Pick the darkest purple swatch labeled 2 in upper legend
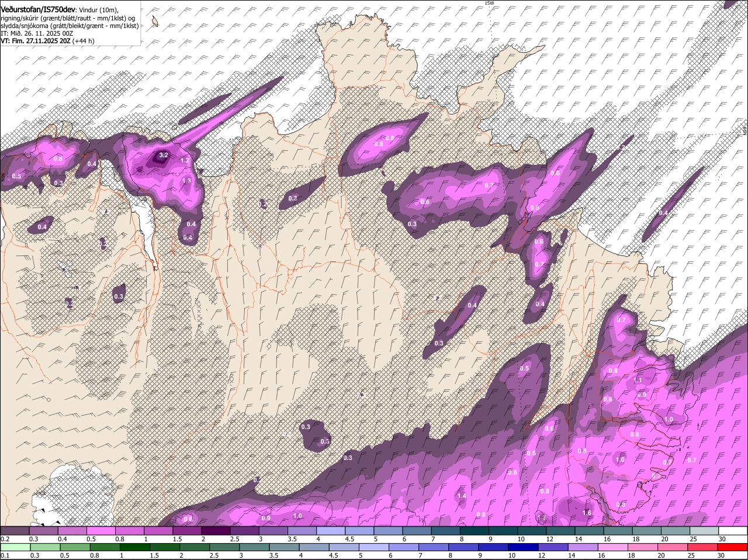The image size is (748, 560). click(x=216, y=531)
